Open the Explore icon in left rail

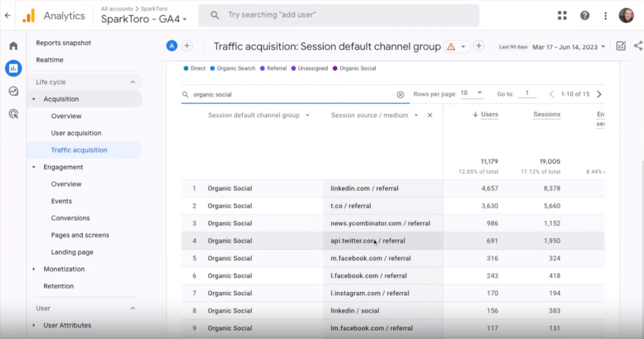(x=14, y=91)
